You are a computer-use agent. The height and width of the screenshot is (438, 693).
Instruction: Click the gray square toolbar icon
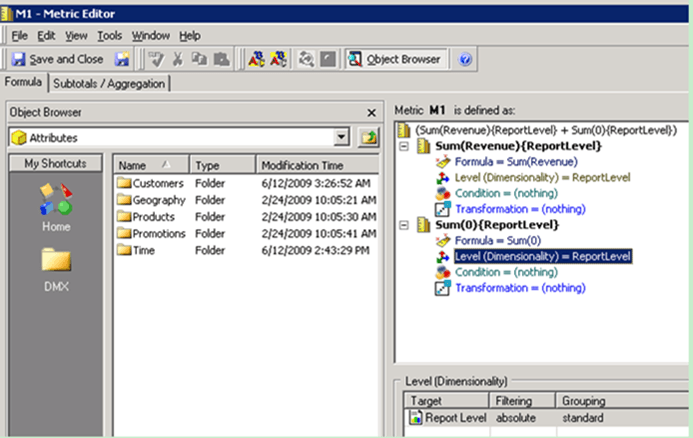[x=327, y=59]
